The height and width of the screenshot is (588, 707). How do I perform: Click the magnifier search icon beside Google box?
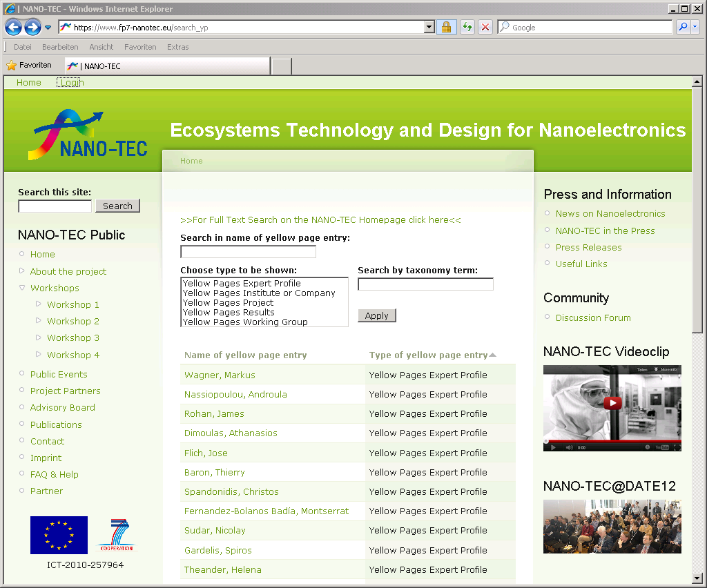click(x=682, y=28)
